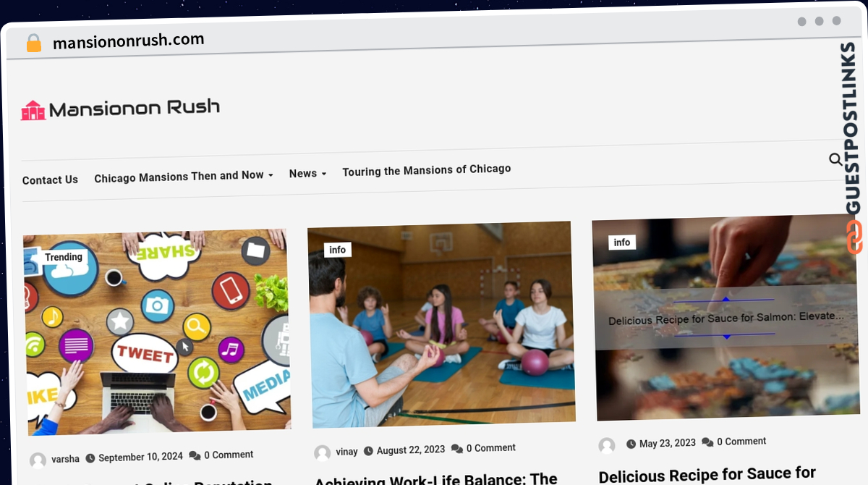
Task: Click the overlay caption ending in 'Elevate...'
Action: pyautogui.click(x=726, y=318)
